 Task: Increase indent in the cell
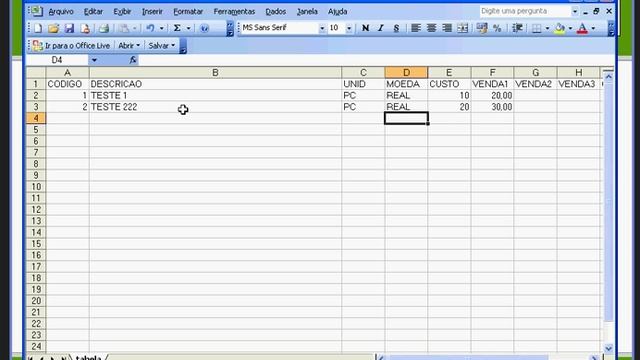(x=518, y=28)
